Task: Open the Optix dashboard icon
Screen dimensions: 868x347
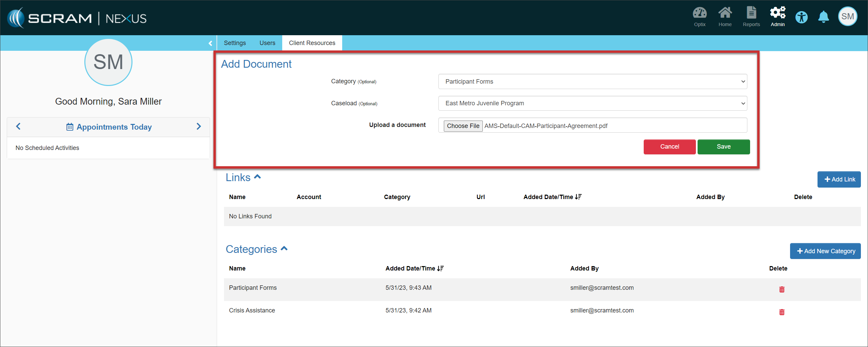Action: (x=699, y=14)
